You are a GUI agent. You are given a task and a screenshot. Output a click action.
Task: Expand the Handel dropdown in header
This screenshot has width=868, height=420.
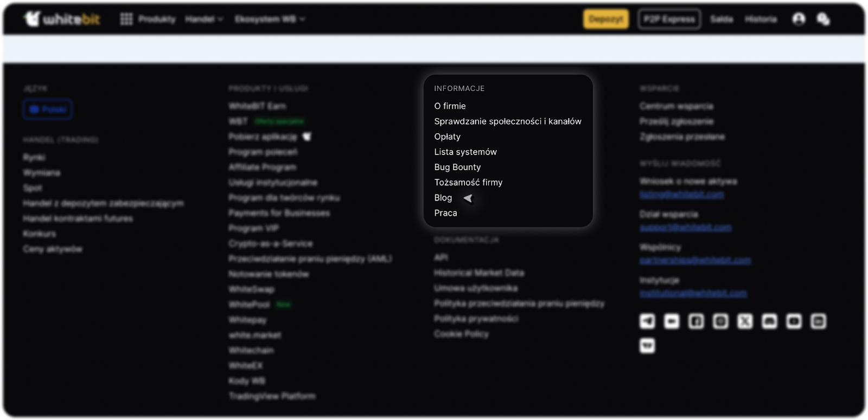(x=204, y=19)
